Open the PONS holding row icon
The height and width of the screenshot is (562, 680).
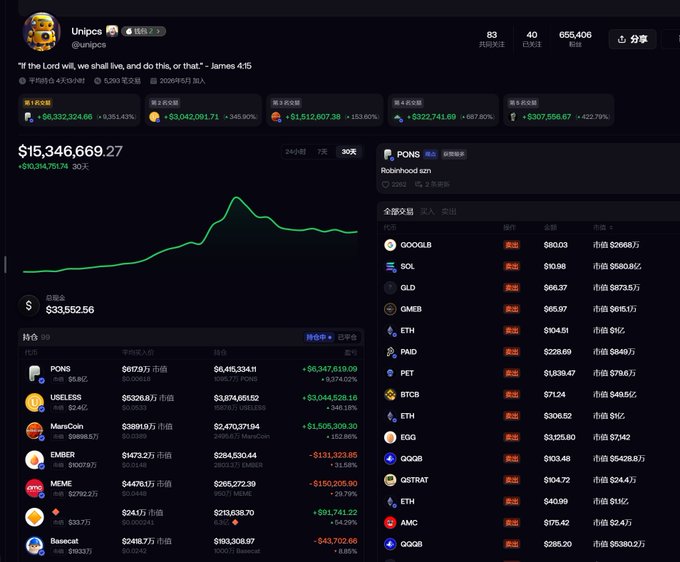35,373
